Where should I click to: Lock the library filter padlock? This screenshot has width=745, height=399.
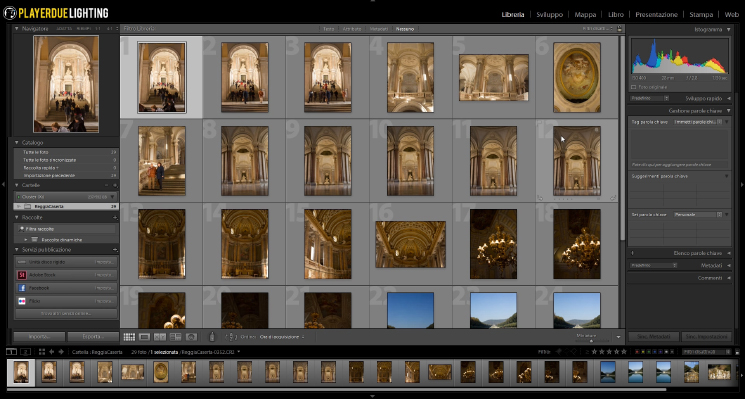click(619, 28)
